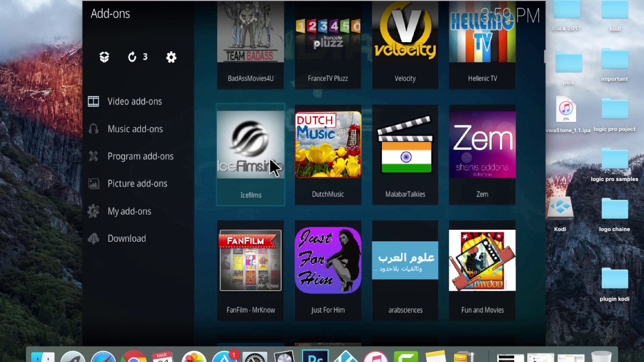
Task: Open the BadAssMovies4U add-on
Action: click(x=251, y=45)
